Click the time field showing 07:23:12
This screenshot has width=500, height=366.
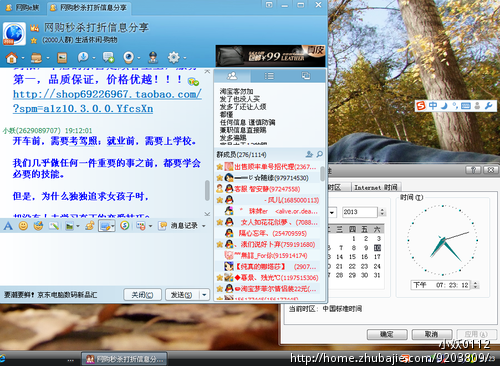point(440,285)
